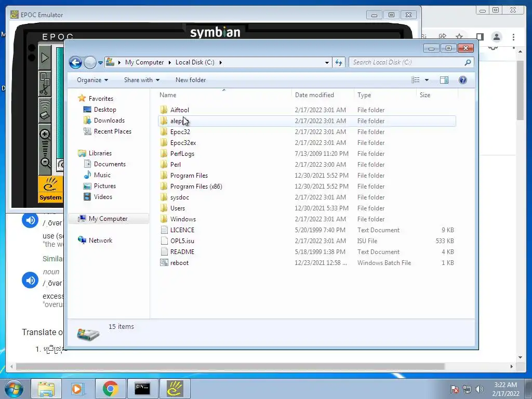Click the Back navigation arrow in Explorer
532x399 pixels.
click(75, 62)
